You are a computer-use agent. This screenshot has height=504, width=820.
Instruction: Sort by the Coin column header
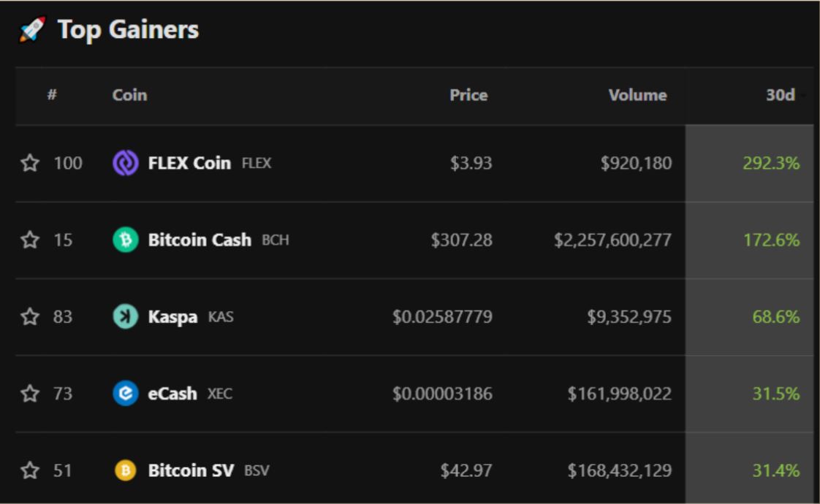[x=129, y=96]
